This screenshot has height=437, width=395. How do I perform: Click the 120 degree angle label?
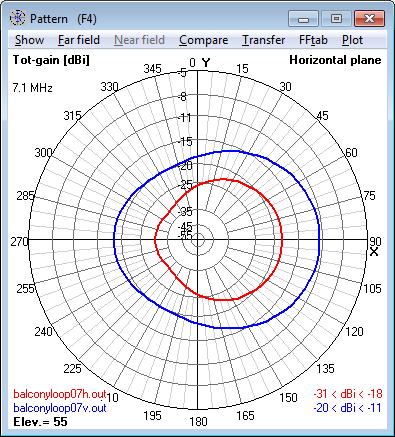[354, 332]
